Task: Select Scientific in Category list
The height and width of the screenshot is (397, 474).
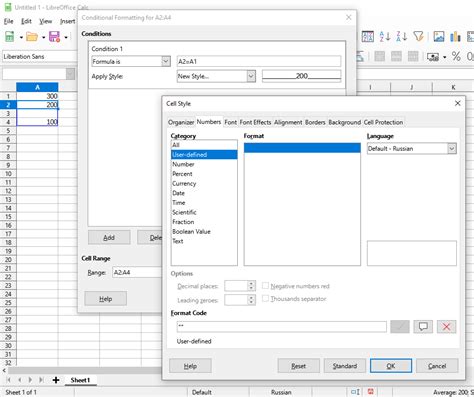Action: [204, 212]
